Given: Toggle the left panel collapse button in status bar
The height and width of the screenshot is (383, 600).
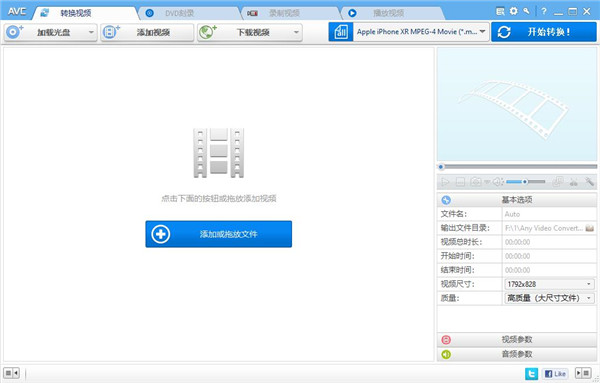Looking at the screenshot, I should pyautogui.click(x=11, y=373).
